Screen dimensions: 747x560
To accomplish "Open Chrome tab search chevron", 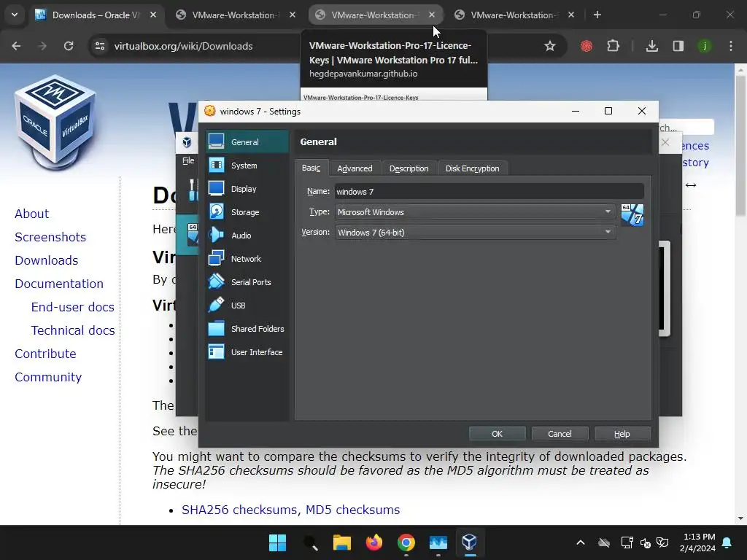I will (15, 15).
